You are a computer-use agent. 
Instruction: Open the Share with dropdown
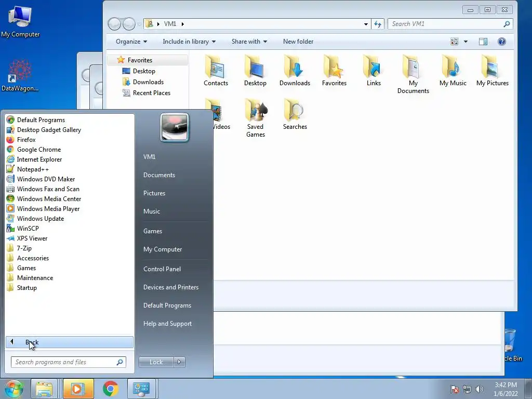(x=249, y=42)
